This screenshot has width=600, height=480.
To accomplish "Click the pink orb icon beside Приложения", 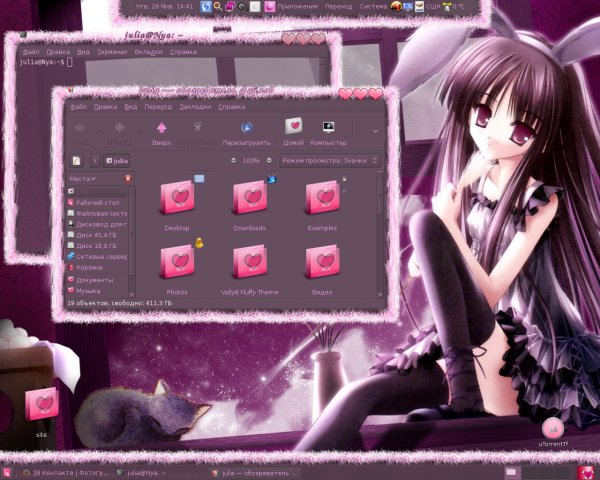I will point(269,7).
